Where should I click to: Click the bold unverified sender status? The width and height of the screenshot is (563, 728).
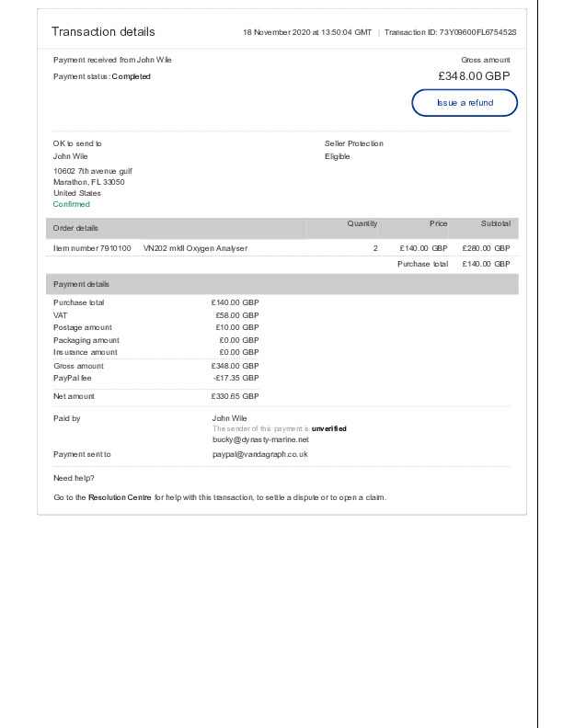(x=328, y=428)
